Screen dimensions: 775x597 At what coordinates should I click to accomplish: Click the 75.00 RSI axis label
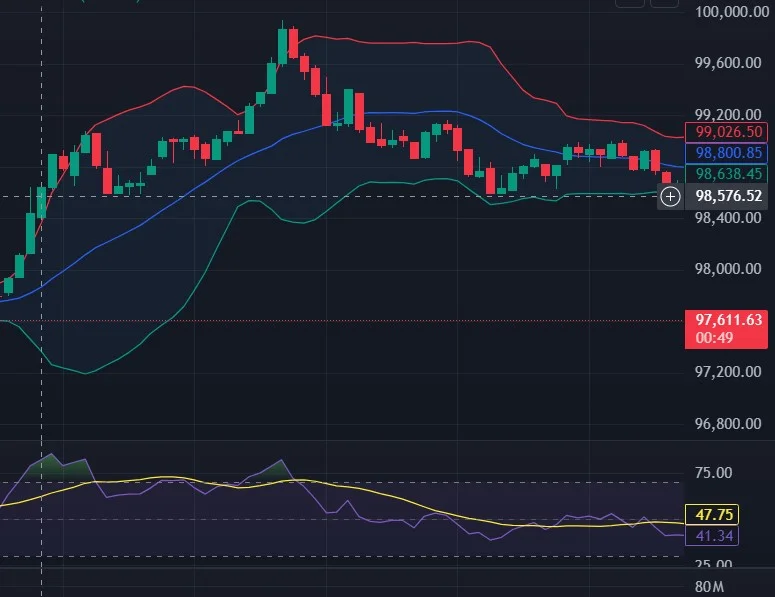click(x=713, y=473)
